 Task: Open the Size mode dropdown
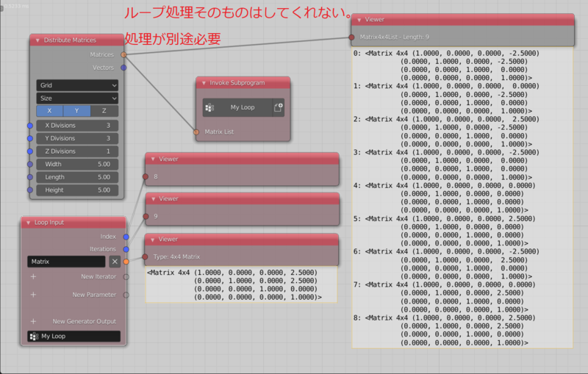[77, 98]
